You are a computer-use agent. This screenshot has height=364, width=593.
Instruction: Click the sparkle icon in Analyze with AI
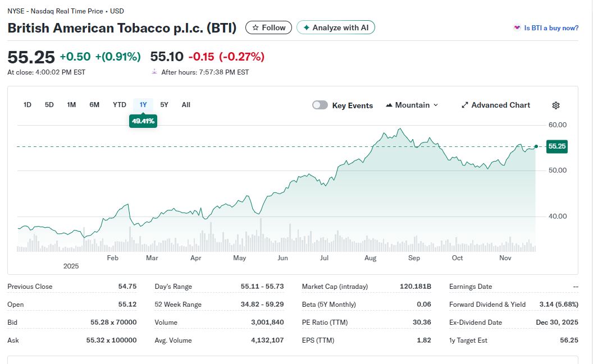click(x=306, y=27)
